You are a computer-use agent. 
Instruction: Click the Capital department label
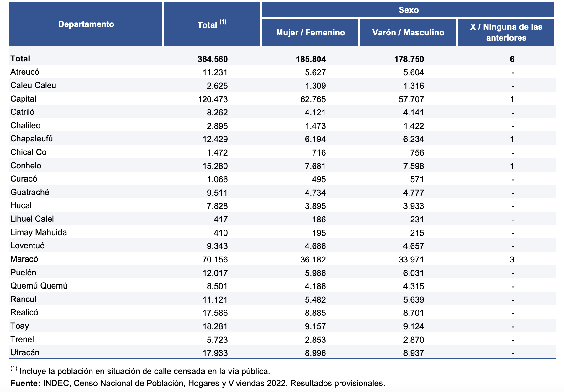click(x=23, y=99)
